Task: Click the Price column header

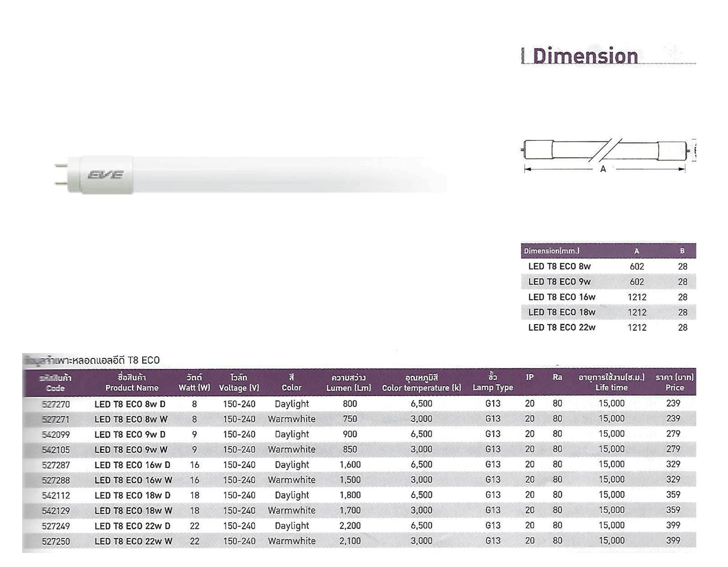Action: [x=675, y=383]
